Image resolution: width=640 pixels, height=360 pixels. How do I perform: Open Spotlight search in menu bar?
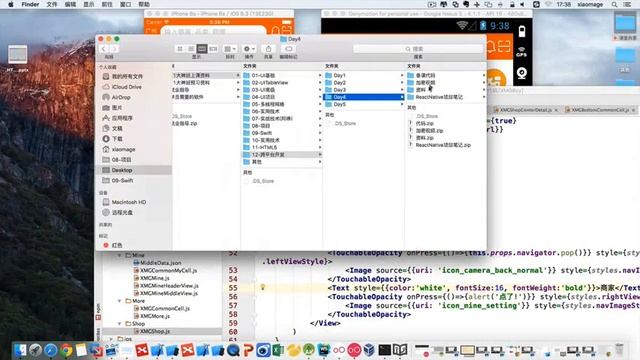(614, 4)
